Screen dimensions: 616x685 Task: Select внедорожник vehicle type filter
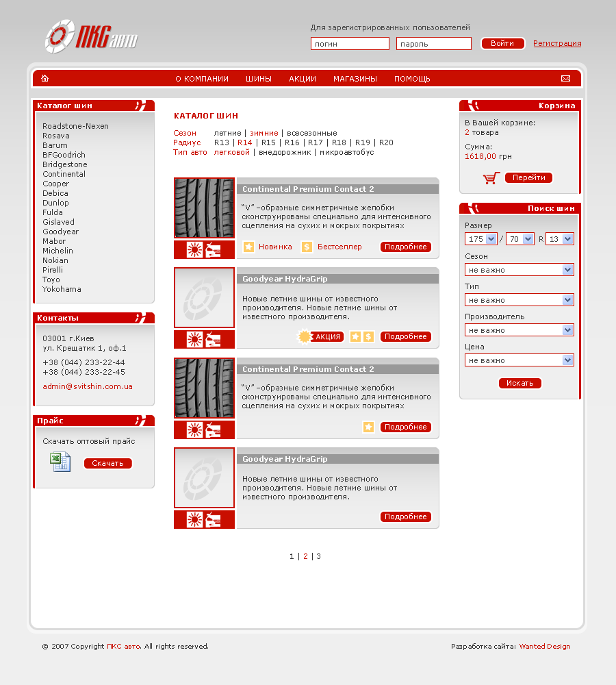click(283, 152)
